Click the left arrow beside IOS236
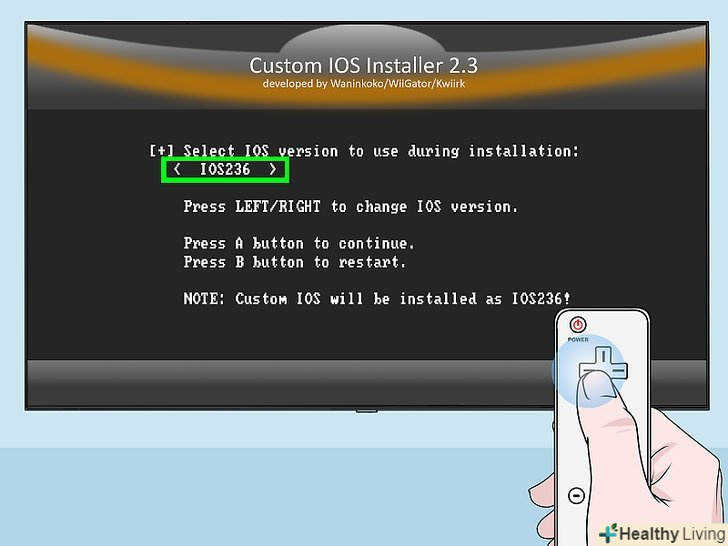 pos(176,169)
